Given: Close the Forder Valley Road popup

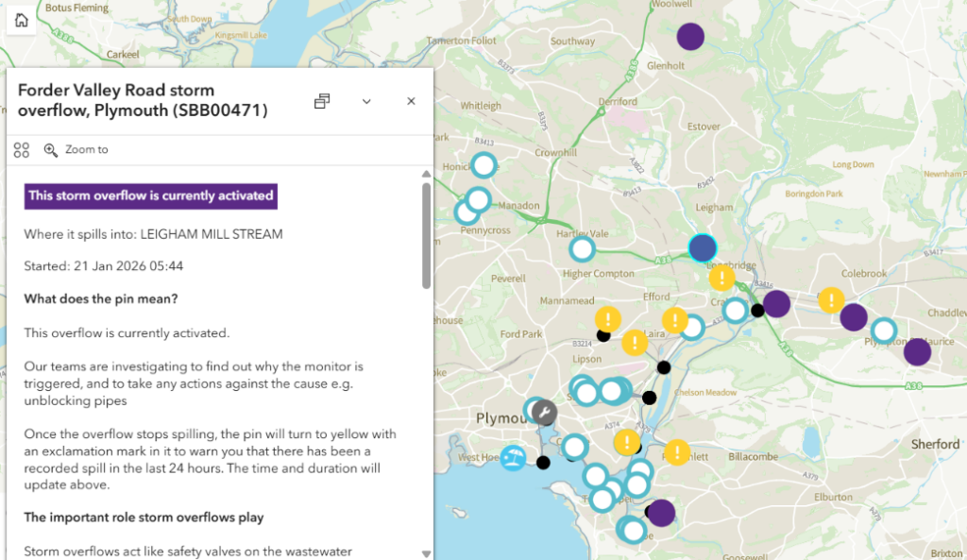Looking at the screenshot, I should 411,101.
